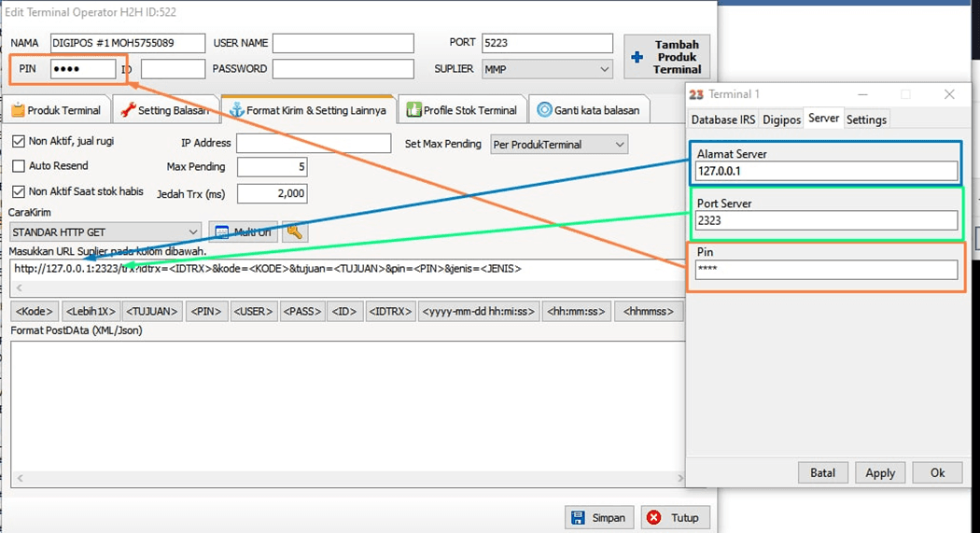The width and height of the screenshot is (980, 533).
Task: Open the Produk Terminal tab
Action: tap(56, 110)
